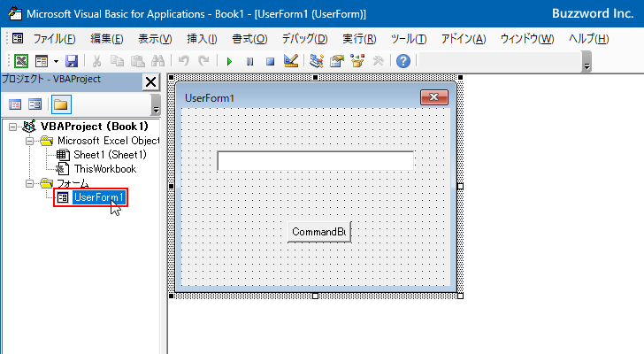Open the Object Browser toolbar icon
The height and width of the screenshot is (354, 644).
tap(357, 61)
